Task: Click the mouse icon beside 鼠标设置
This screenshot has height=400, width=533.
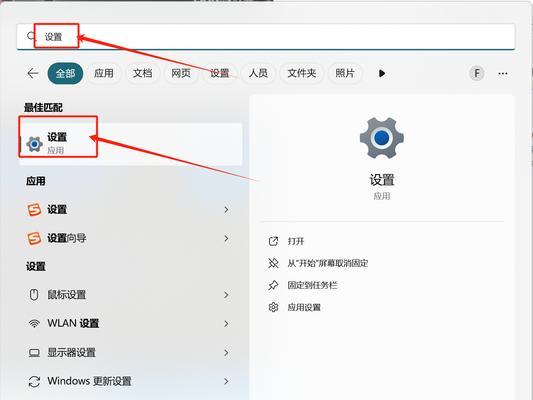Action: click(x=34, y=295)
